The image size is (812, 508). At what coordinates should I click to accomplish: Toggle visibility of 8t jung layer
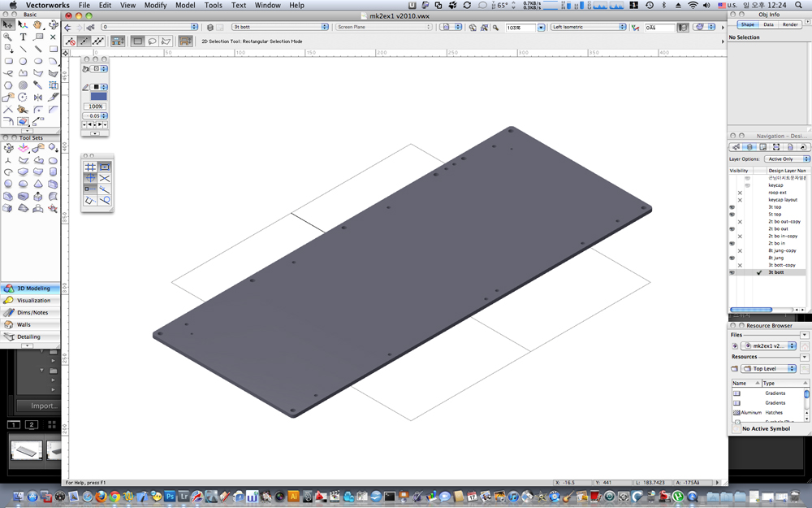[732, 258]
